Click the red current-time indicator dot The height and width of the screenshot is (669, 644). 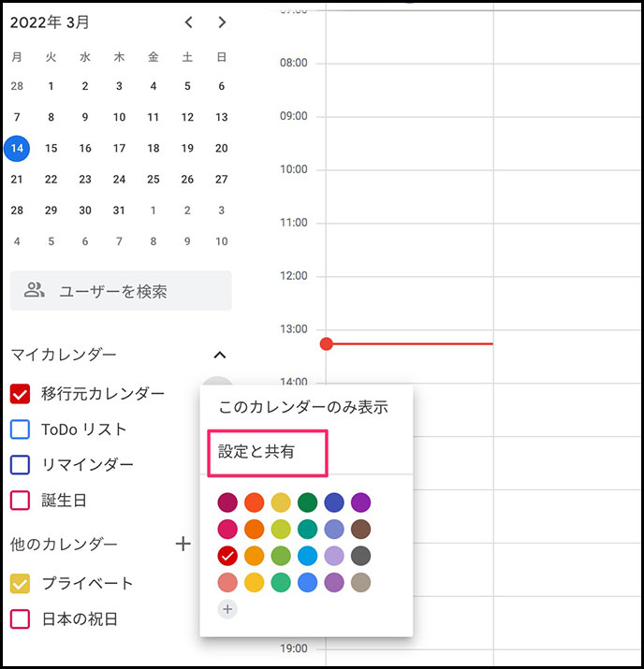[326, 343]
